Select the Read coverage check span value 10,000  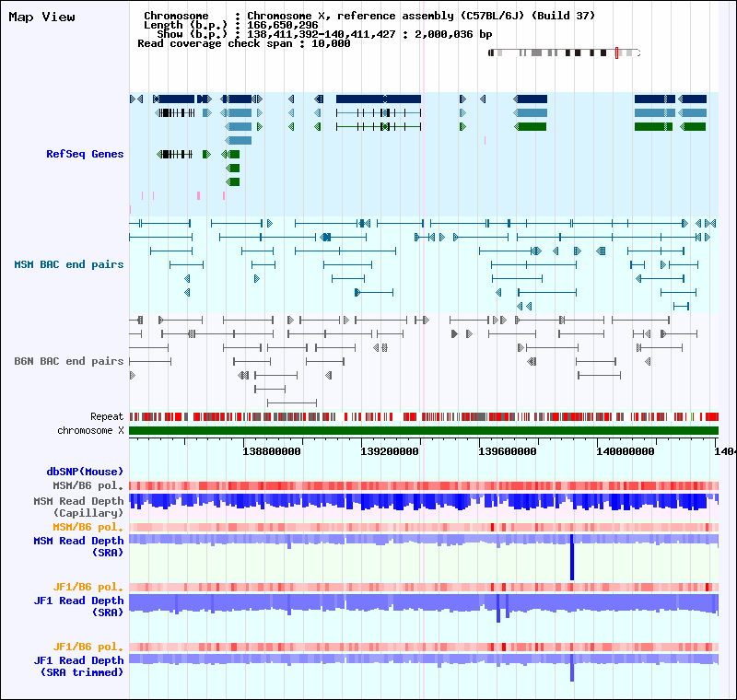point(331,43)
